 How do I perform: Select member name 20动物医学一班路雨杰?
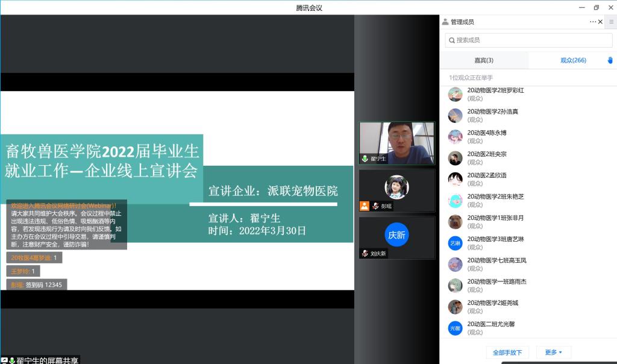496,281
